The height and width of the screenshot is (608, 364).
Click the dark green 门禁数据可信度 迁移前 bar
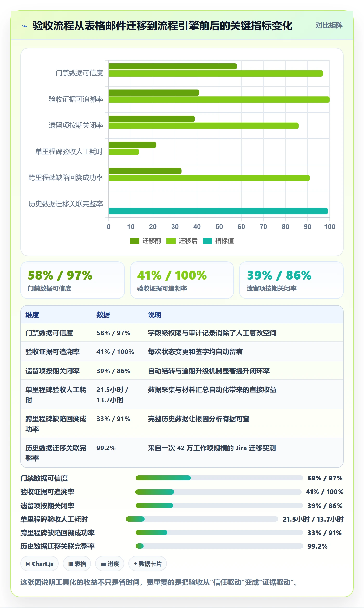pos(173,66)
